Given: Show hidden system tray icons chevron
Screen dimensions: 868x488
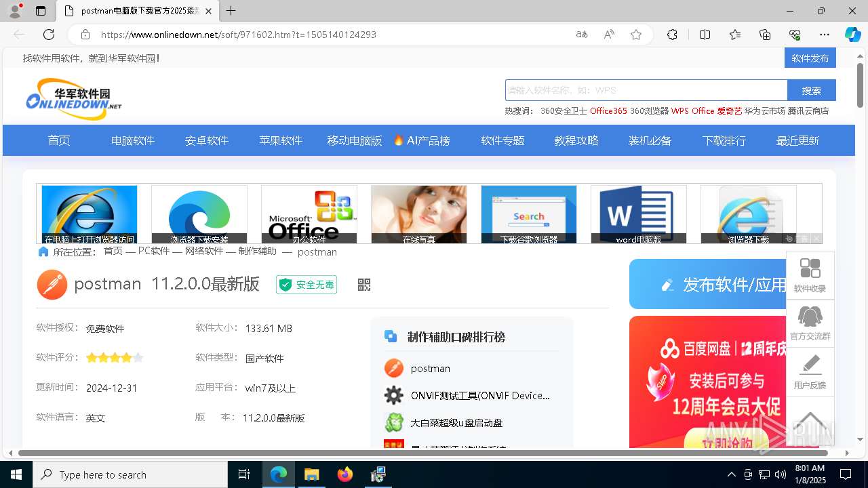Looking at the screenshot, I should (731, 474).
